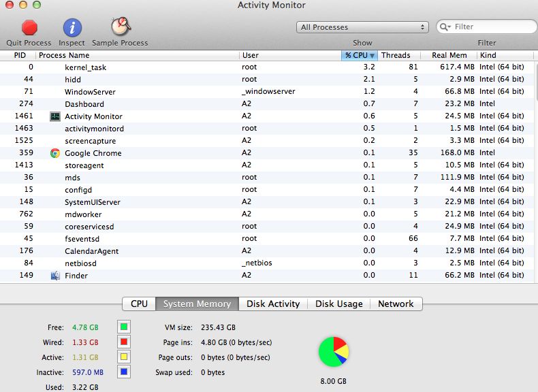Image resolution: width=538 pixels, height=392 pixels.
Task: Select the SystemUIServer process row
Action: click(x=267, y=201)
